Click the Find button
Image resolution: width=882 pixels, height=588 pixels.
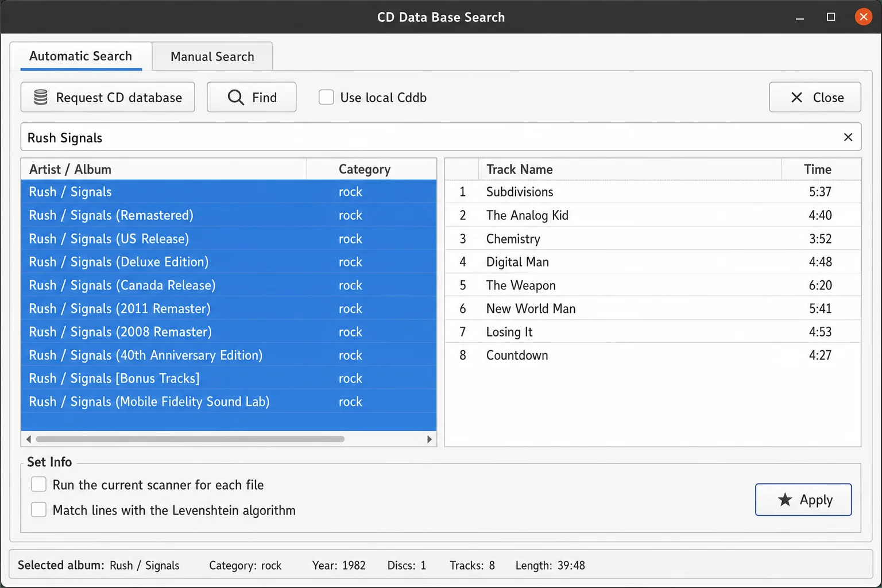click(252, 97)
